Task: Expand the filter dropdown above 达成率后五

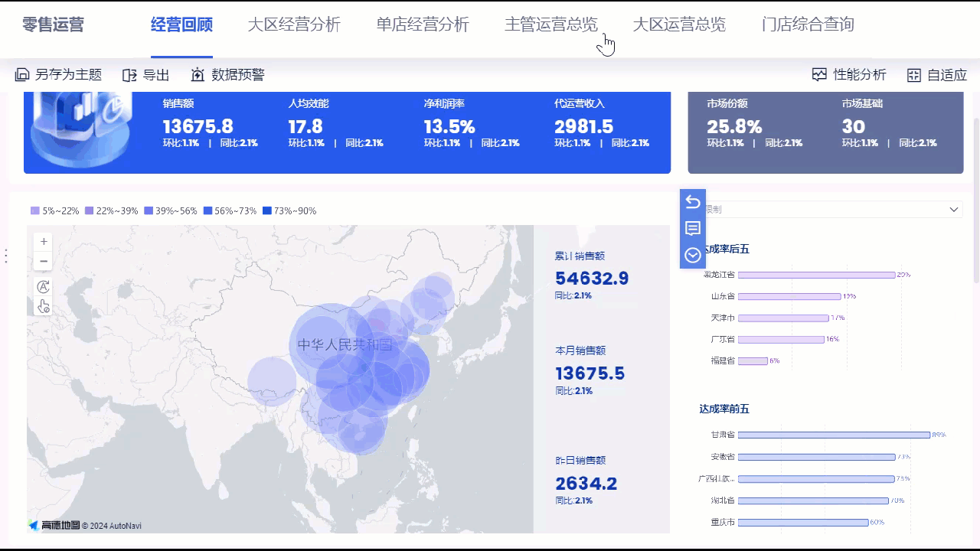Action: tap(831, 210)
